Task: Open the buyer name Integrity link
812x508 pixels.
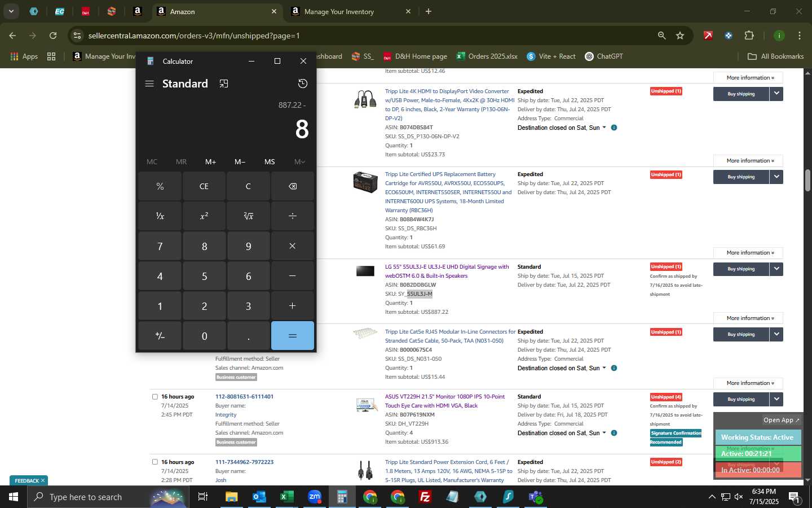Action: coord(226,415)
